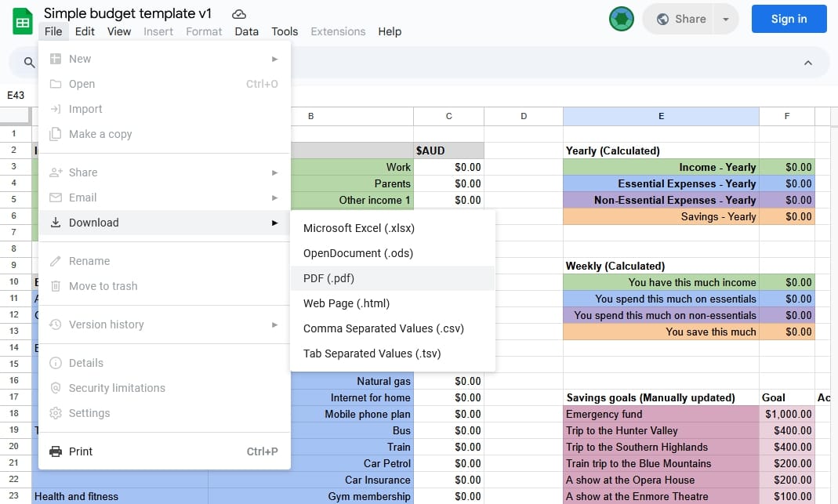Click the green user avatar icon
Screen dimensions: 838x504
[621, 19]
